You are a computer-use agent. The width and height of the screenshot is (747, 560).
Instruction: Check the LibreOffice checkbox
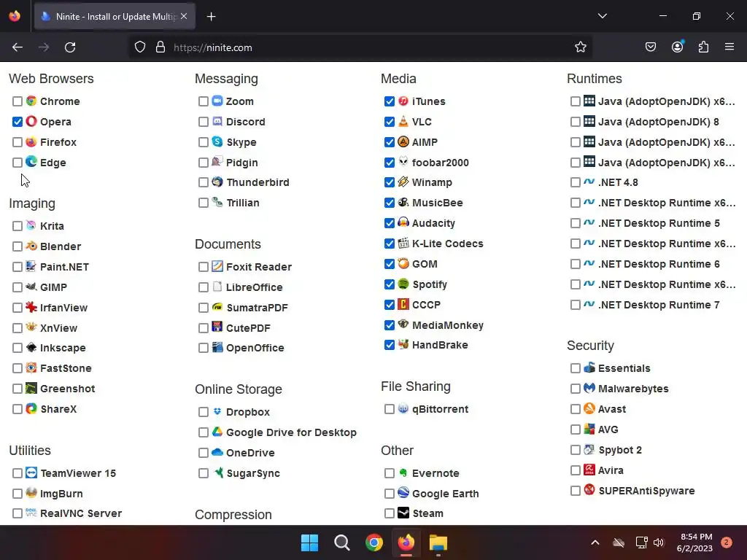coord(204,287)
